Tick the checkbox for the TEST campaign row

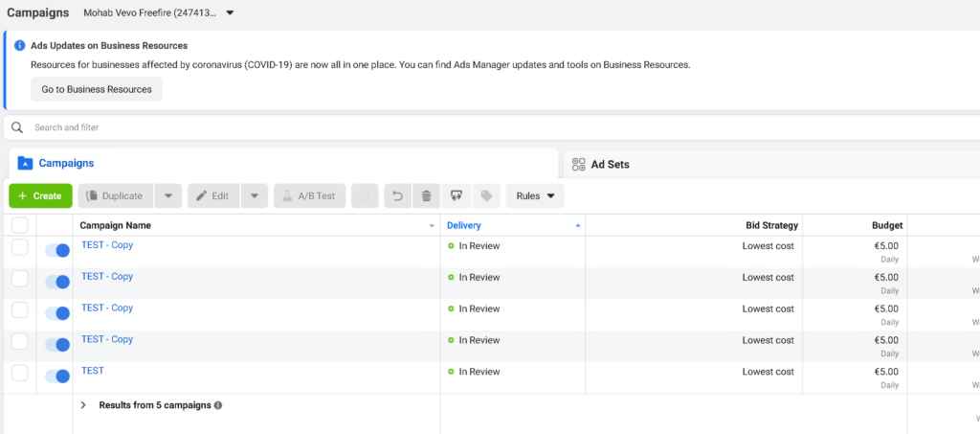[19, 373]
